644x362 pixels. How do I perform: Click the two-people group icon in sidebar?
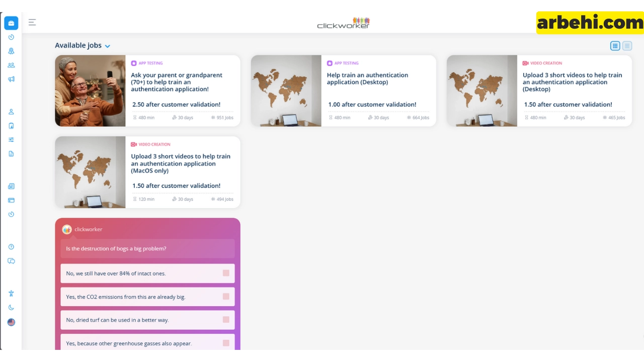(x=11, y=65)
